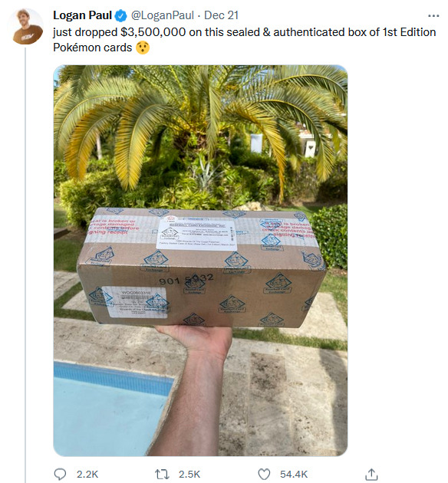Click the surprised face emoji in tweet
The width and height of the screenshot is (448, 483).
tap(143, 48)
